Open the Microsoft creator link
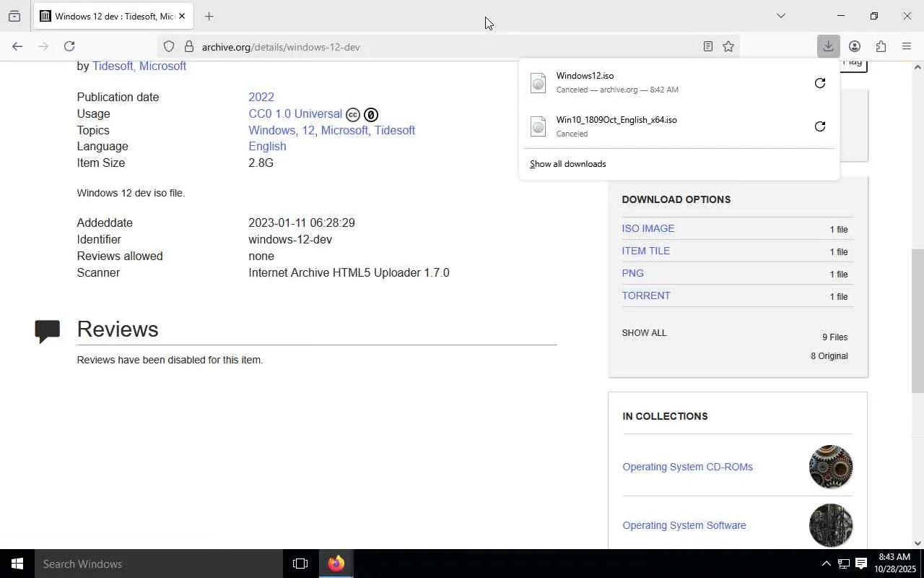This screenshot has height=578, width=924. (162, 66)
